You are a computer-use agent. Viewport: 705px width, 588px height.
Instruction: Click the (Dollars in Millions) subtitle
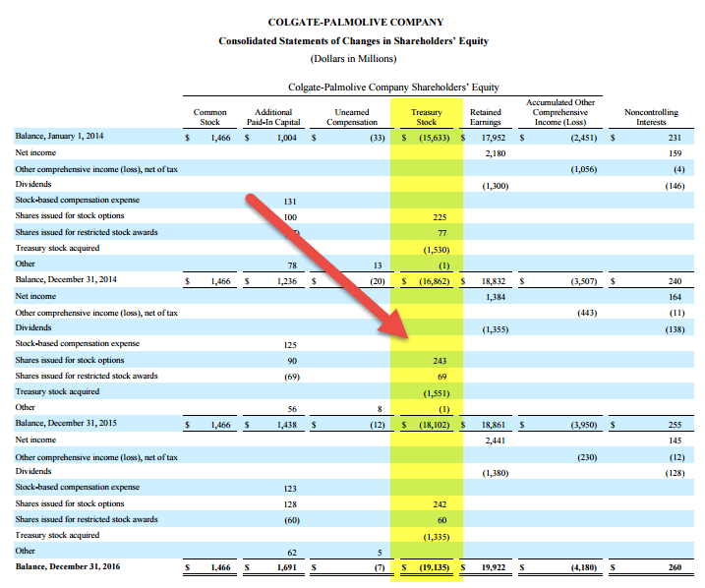tap(353, 59)
